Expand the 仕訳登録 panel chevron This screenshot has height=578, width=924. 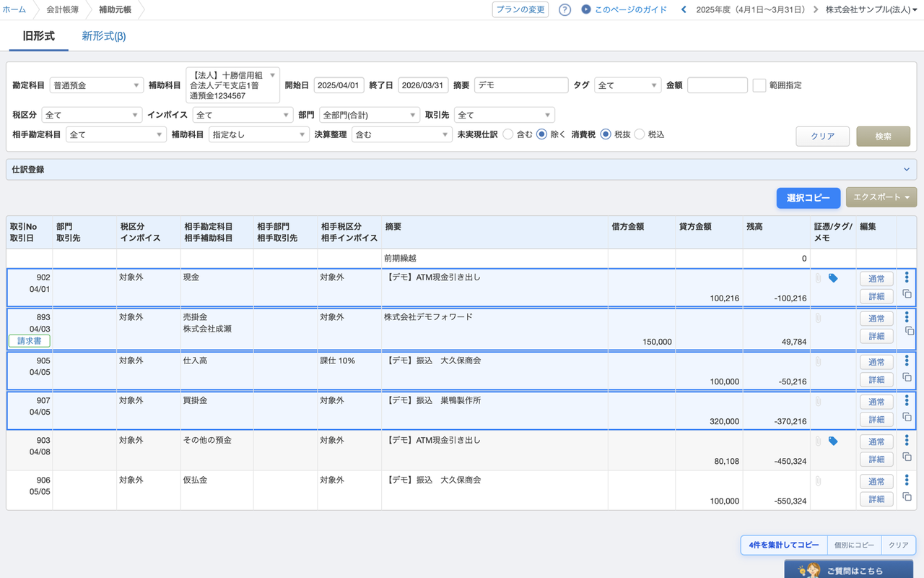(907, 170)
